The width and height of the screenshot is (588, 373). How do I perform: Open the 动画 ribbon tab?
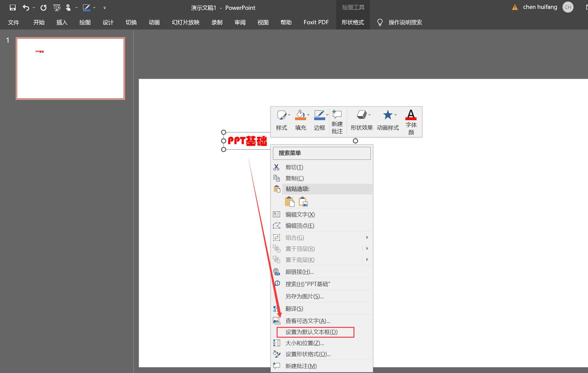coord(154,22)
